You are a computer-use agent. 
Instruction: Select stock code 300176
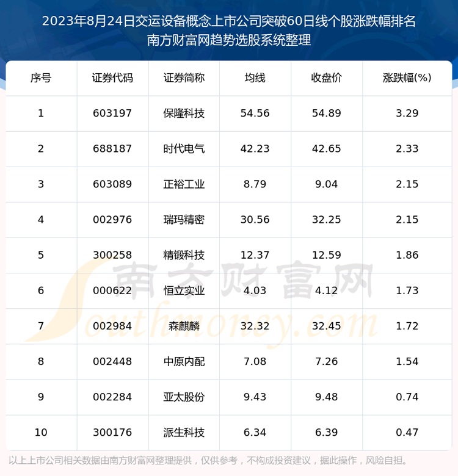coord(112,432)
